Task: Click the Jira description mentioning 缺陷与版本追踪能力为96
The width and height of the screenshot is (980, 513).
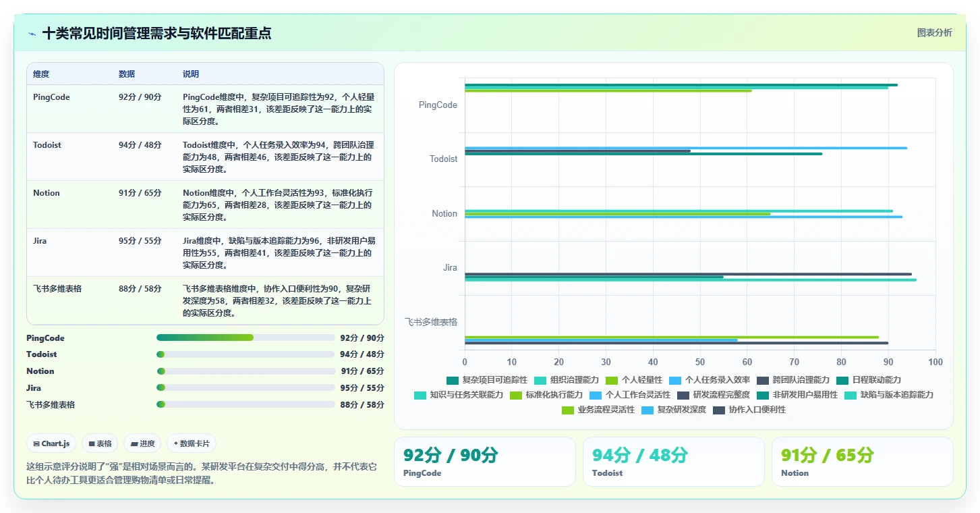Action: coord(279,253)
